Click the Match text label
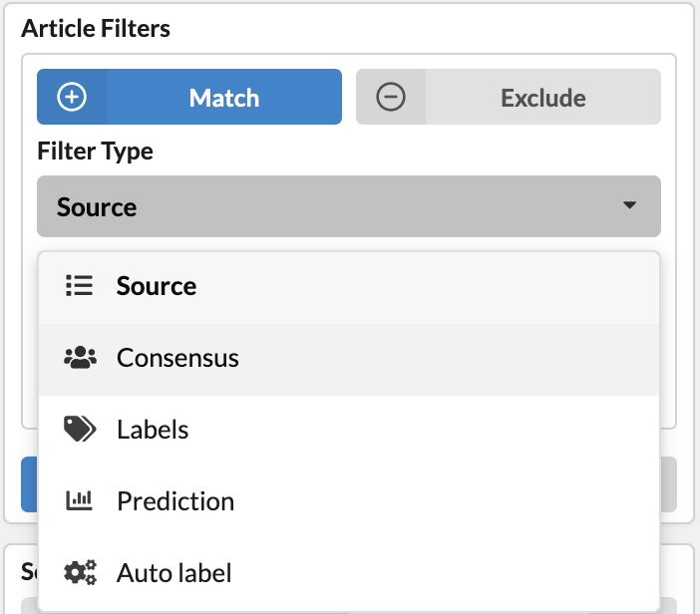The image size is (700, 614). click(x=224, y=98)
